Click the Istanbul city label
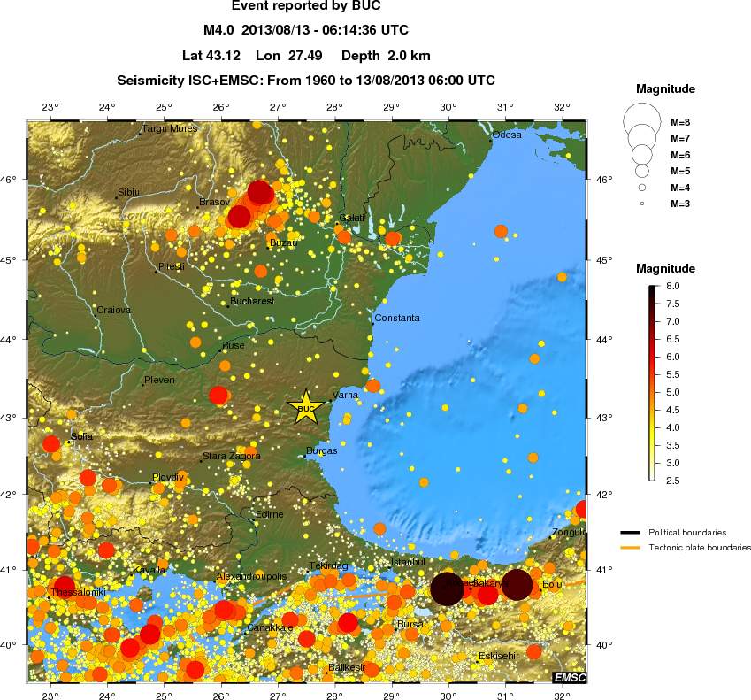751x700 pixels. tap(408, 562)
